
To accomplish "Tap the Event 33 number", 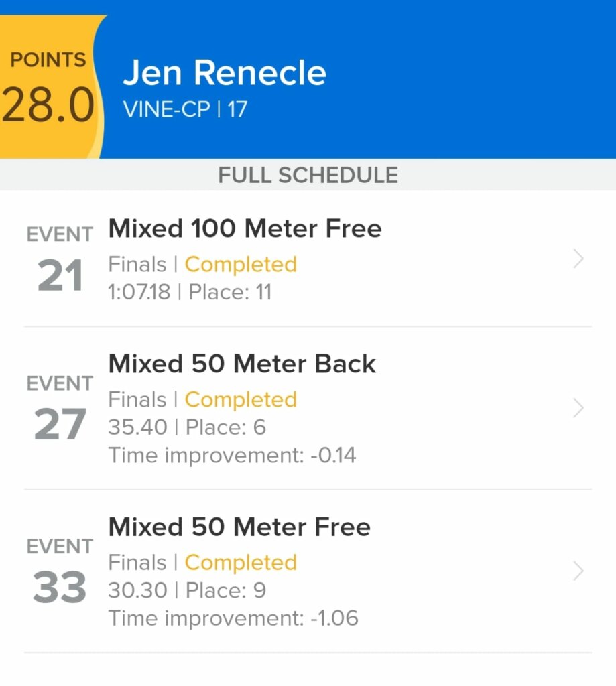I will pyautogui.click(x=60, y=587).
